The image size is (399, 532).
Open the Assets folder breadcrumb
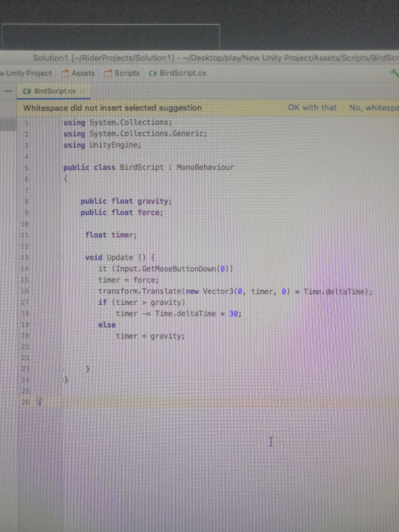pos(78,73)
